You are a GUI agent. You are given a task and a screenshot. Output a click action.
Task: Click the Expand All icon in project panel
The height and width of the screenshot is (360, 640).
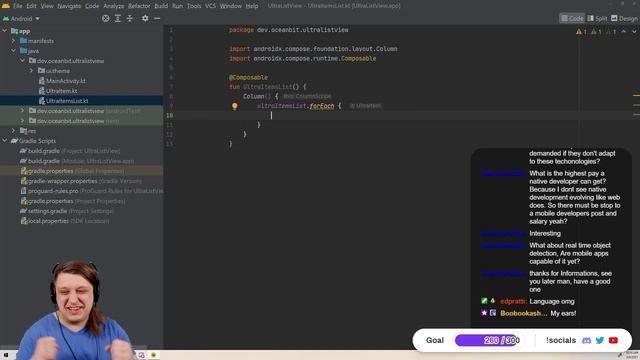[x=118, y=18]
